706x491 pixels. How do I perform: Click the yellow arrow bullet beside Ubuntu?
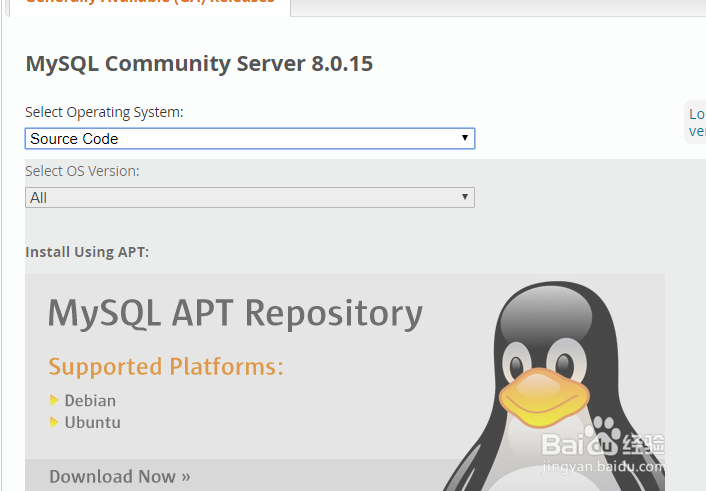click(54, 422)
